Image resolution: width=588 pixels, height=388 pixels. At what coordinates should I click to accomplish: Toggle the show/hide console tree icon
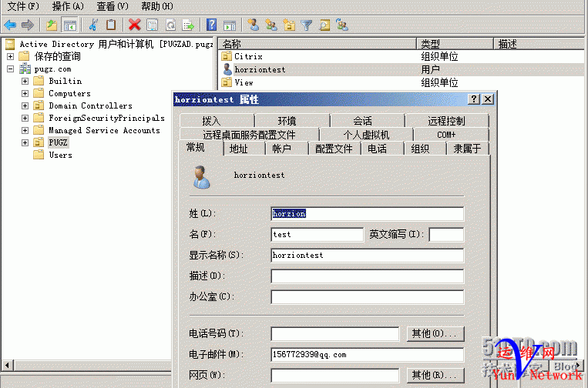(x=70, y=25)
